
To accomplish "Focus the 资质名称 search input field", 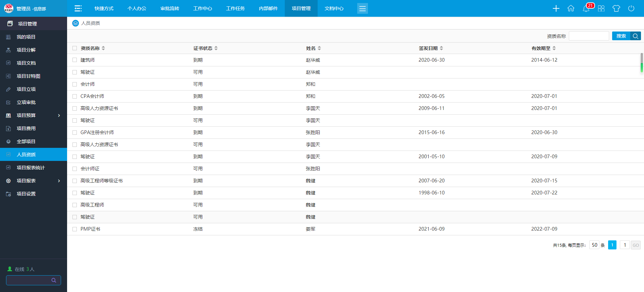I will [x=589, y=36].
